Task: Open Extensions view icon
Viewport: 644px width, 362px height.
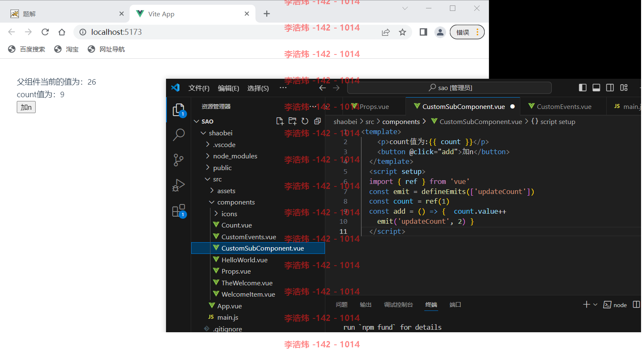Action: (x=179, y=211)
